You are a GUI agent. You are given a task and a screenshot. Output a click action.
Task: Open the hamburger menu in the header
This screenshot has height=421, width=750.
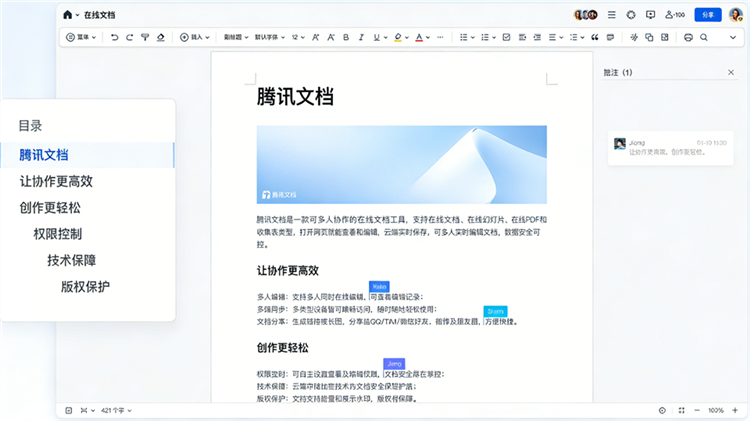coord(611,15)
